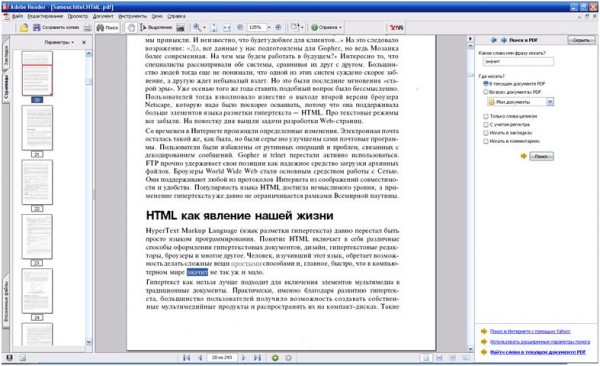Viewport: 600px width, 366px height.
Task: Select Single Page layout icon in status bar
Action: click(x=426, y=358)
